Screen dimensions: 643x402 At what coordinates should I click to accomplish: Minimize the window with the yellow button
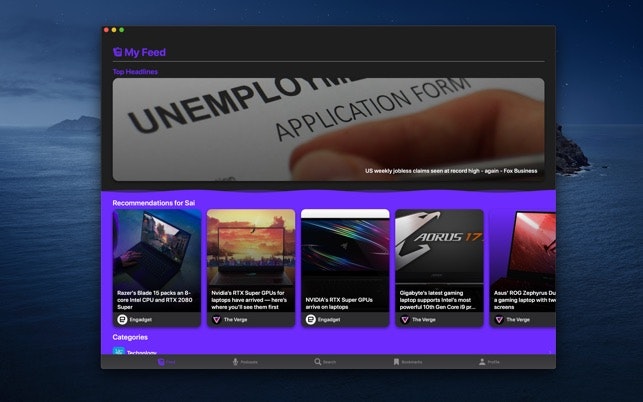pyautogui.click(x=114, y=30)
